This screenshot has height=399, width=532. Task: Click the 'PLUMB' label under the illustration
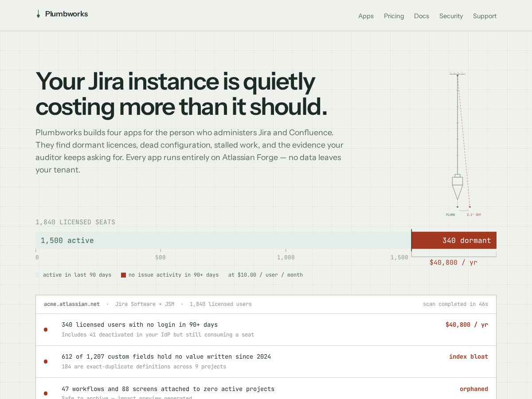[450, 215]
